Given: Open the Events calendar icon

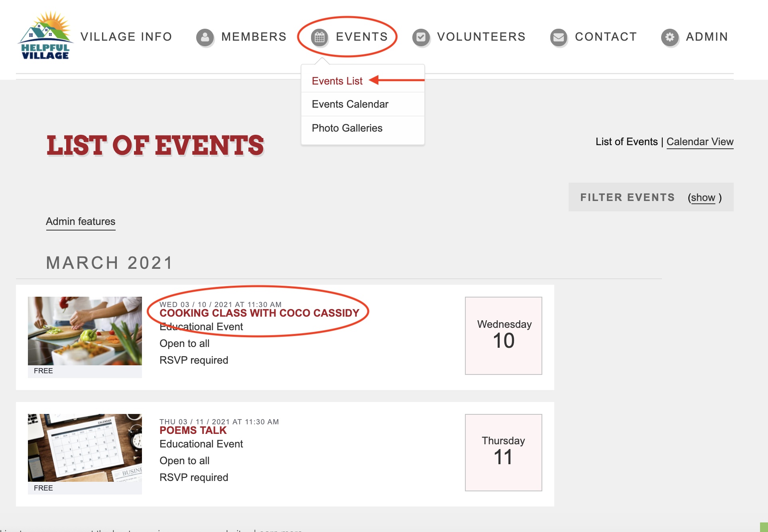Looking at the screenshot, I should point(319,38).
